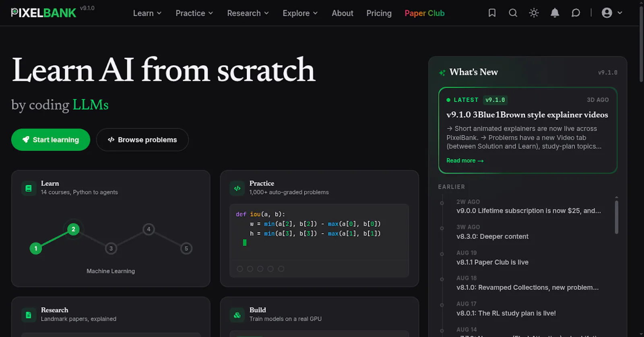Click the v9.1.0 3Blue1Brown style explainer title
Screen dimensions: 644x337
[527, 115]
